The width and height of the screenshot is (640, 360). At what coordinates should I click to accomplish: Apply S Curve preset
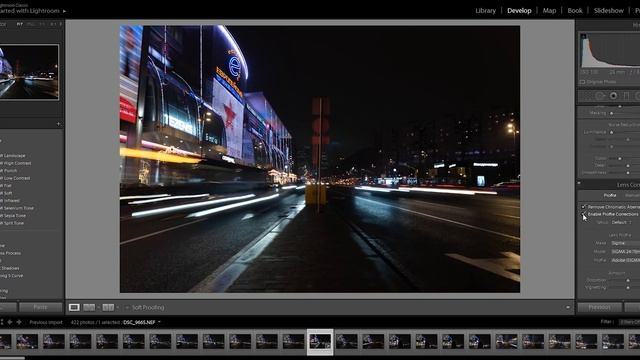point(11,276)
